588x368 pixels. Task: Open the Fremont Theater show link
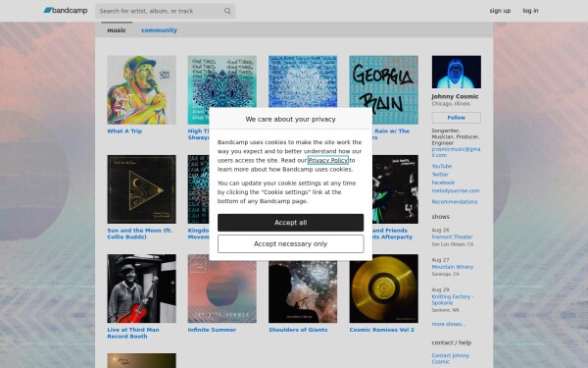pos(452,237)
